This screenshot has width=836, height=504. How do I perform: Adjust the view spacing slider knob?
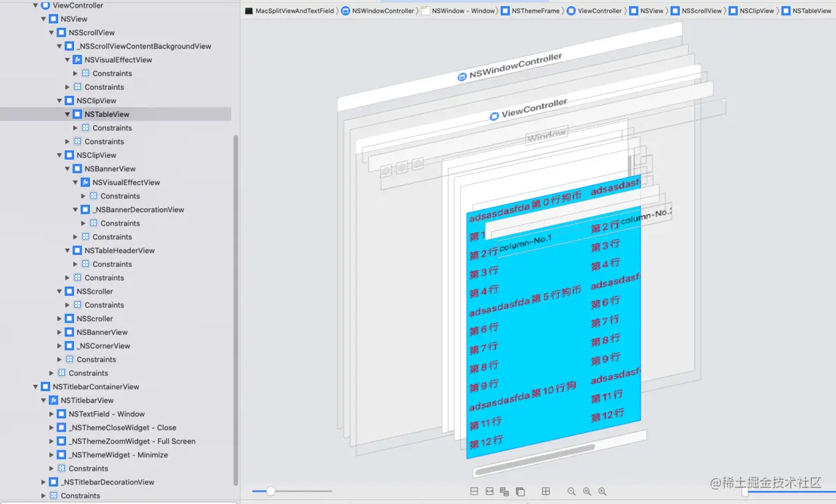tap(270, 491)
